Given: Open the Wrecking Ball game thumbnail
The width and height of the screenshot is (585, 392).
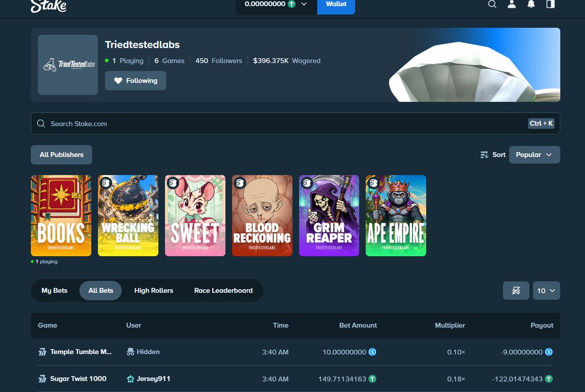Looking at the screenshot, I should click(128, 216).
